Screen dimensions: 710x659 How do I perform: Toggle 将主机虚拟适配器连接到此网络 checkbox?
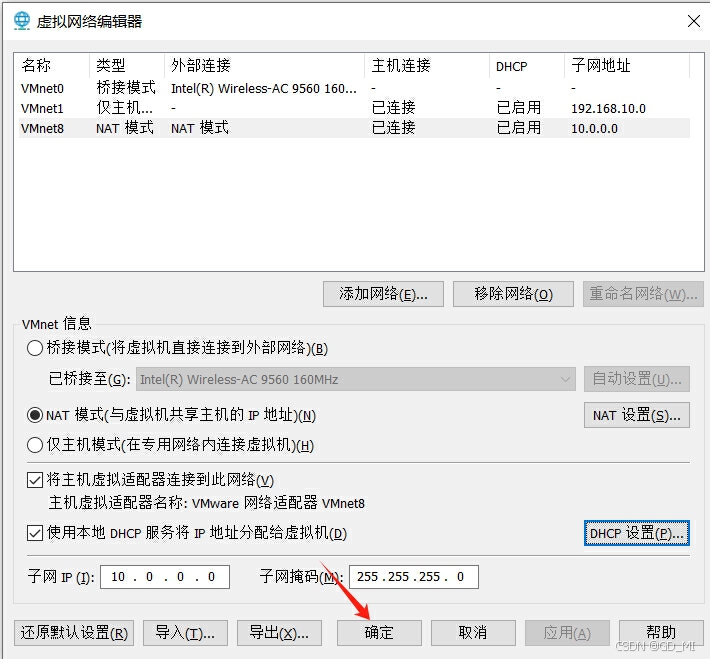tap(35, 480)
